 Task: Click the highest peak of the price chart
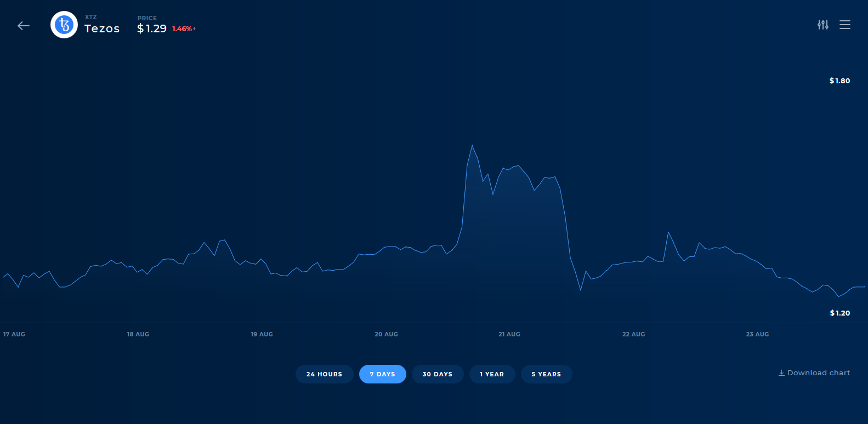[472, 146]
